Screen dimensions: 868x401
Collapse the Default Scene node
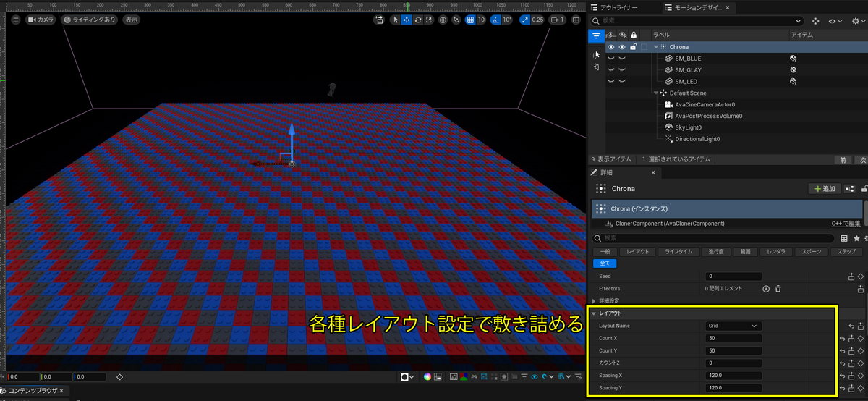656,93
